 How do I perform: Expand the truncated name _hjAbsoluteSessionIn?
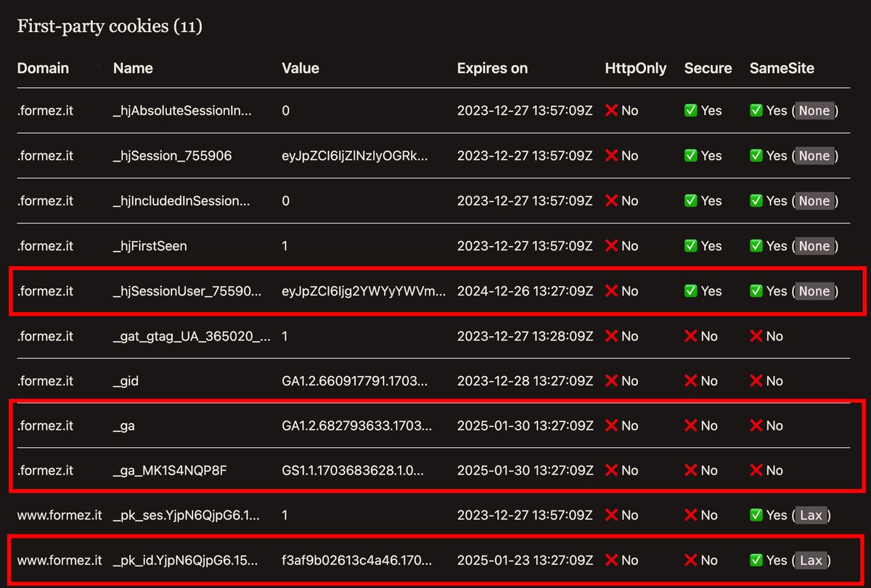pyautogui.click(x=182, y=110)
